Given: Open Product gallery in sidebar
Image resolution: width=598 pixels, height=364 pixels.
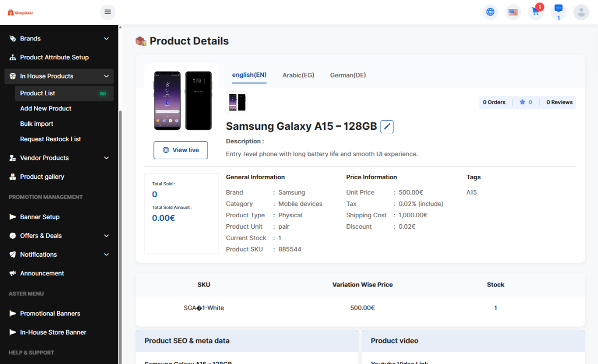Looking at the screenshot, I should [42, 177].
